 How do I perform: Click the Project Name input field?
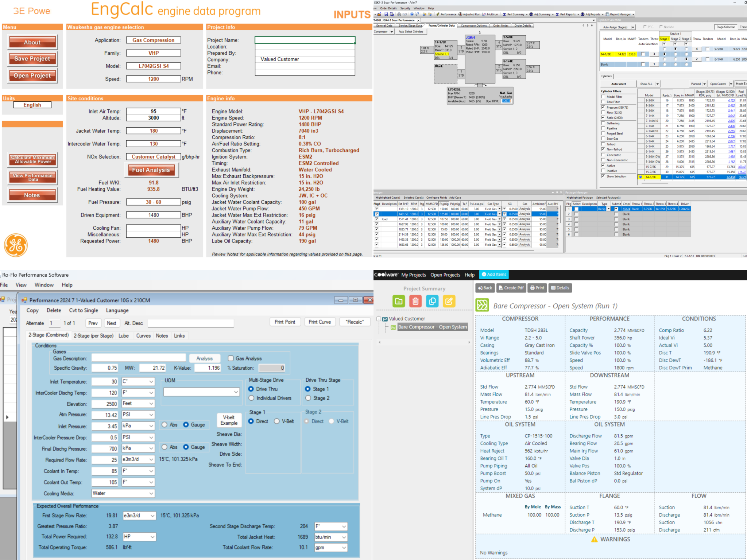[x=305, y=40]
